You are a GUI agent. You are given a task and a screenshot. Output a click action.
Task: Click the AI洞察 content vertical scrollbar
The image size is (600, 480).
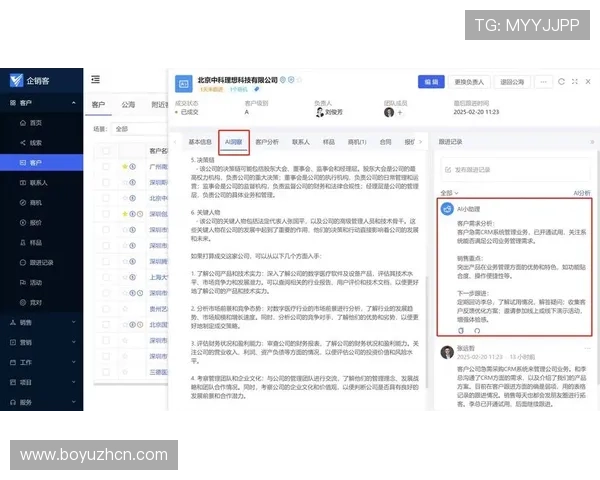tap(426, 331)
